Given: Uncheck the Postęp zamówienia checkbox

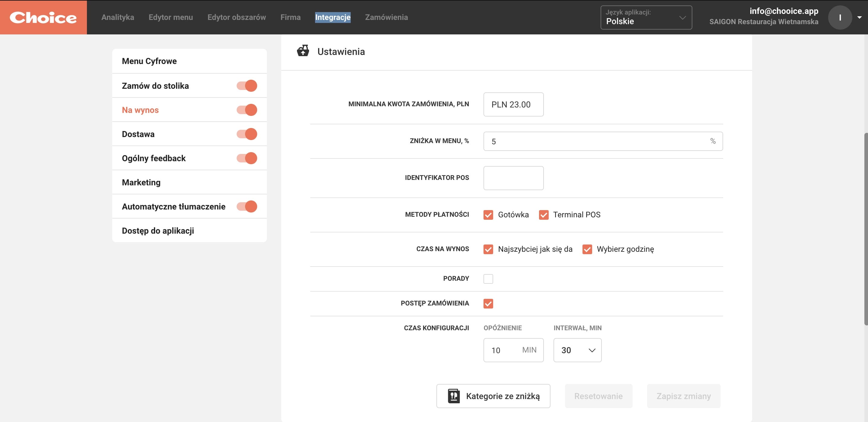Looking at the screenshot, I should coord(488,303).
